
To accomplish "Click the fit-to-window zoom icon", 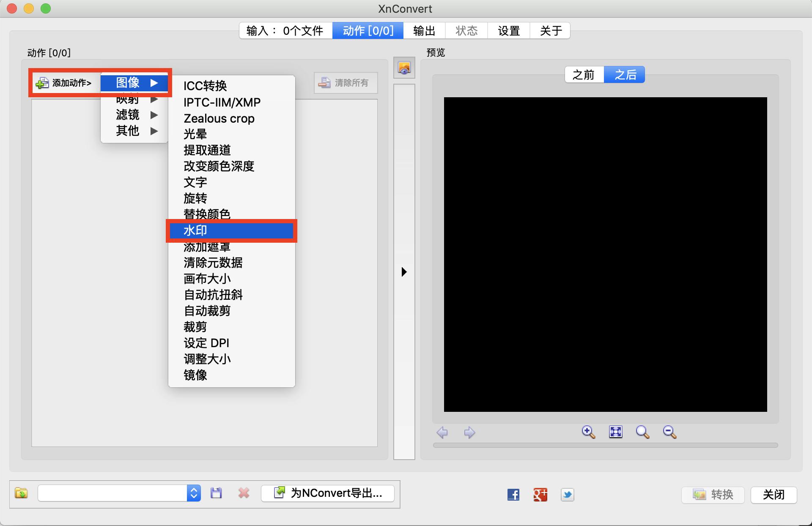I will (x=615, y=432).
